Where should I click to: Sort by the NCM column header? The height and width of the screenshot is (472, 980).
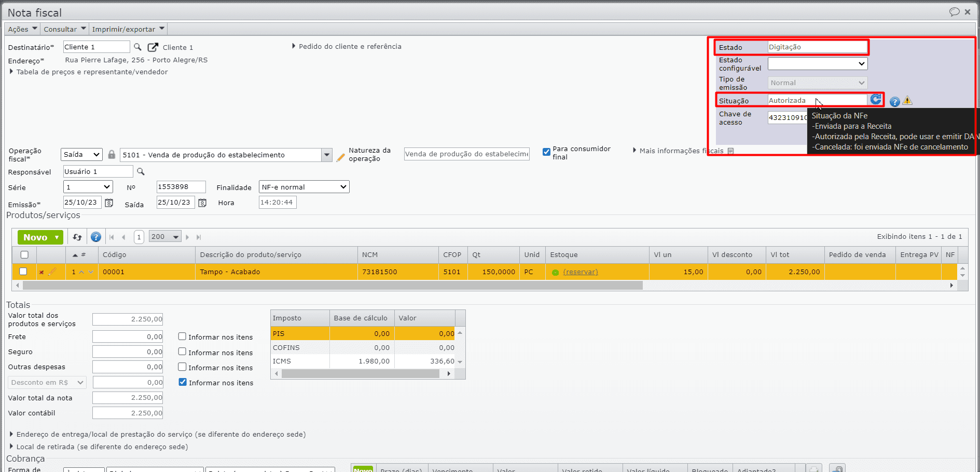pyautogui.click(x=398, y=255)
